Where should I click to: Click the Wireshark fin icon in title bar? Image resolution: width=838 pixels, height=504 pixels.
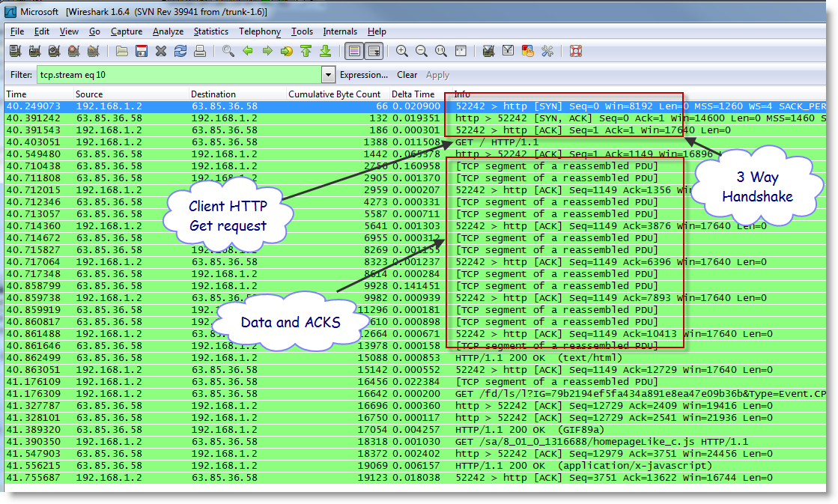[x=10, y=12]
